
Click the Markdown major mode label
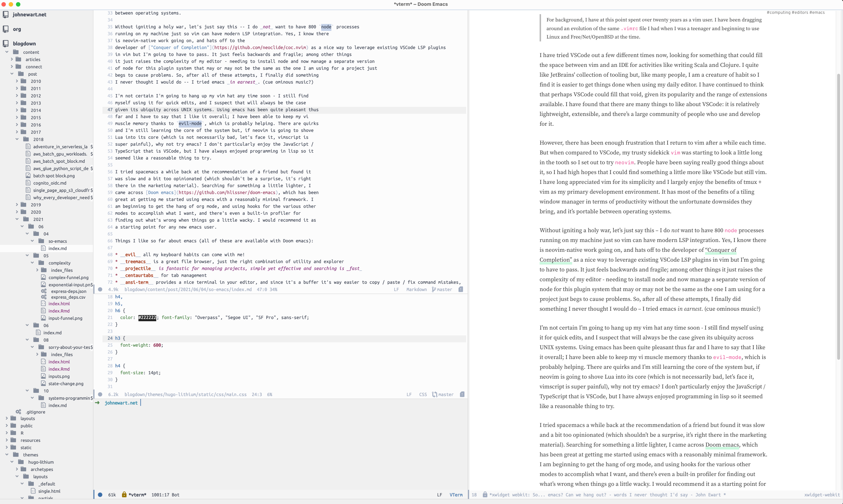pos(416,290)
